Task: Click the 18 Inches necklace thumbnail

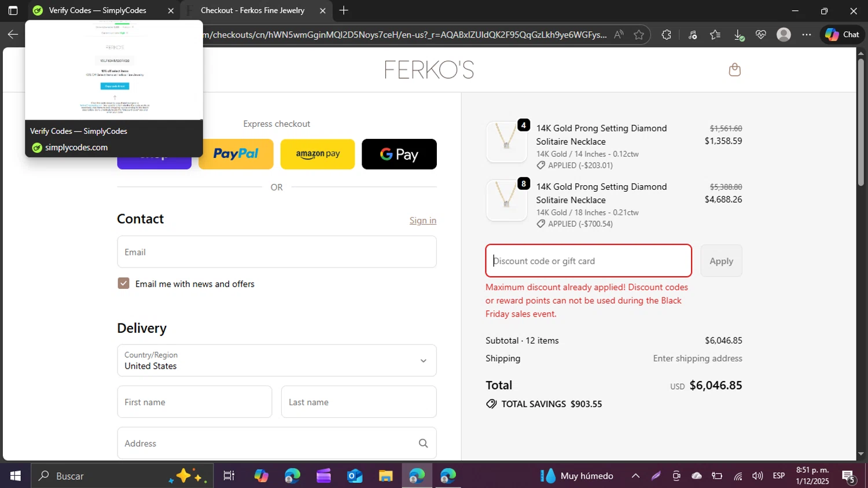Action: (506, 200)
